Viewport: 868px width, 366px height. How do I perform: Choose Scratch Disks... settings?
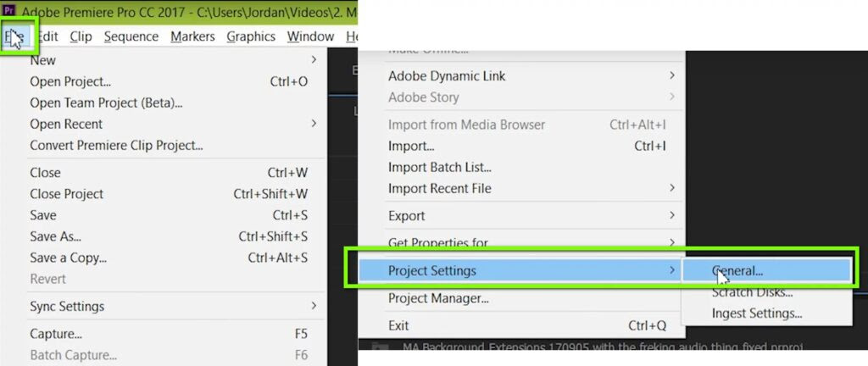766,292
